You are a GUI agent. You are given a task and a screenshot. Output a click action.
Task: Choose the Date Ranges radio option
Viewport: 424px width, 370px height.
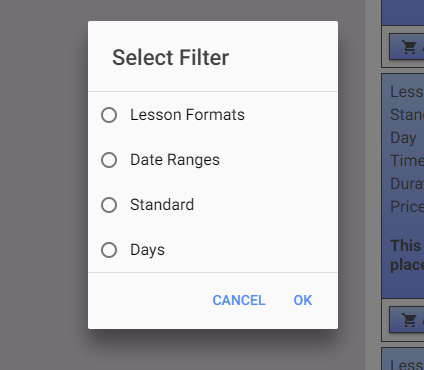click(109, 160)
